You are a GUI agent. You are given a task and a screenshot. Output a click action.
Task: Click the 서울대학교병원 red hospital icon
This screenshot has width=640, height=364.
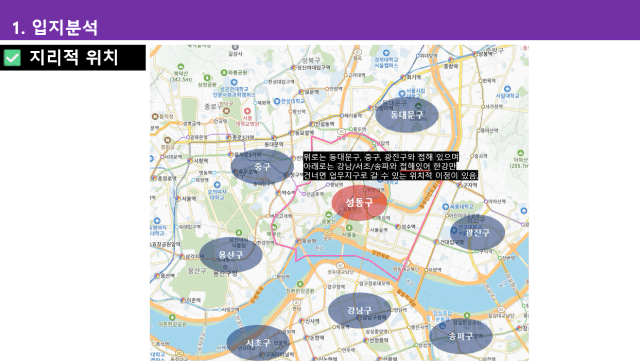(247, 111)
